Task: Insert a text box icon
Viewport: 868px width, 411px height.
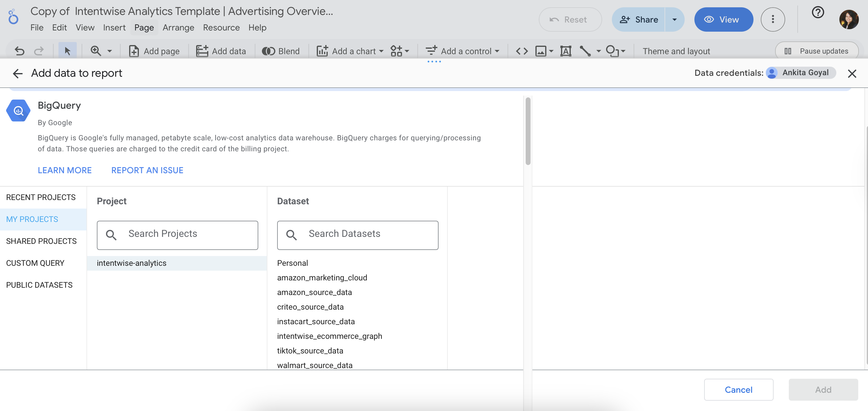Action: 565,51
